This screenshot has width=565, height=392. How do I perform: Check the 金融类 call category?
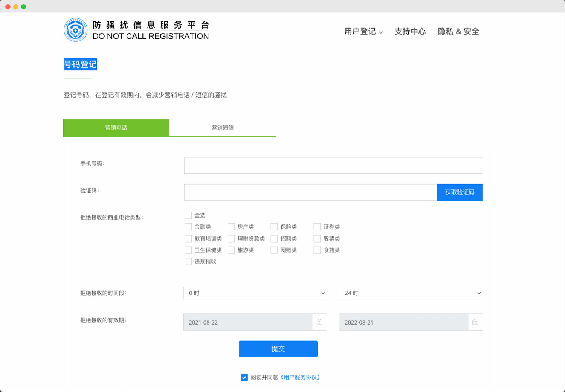tap(188, 227)
